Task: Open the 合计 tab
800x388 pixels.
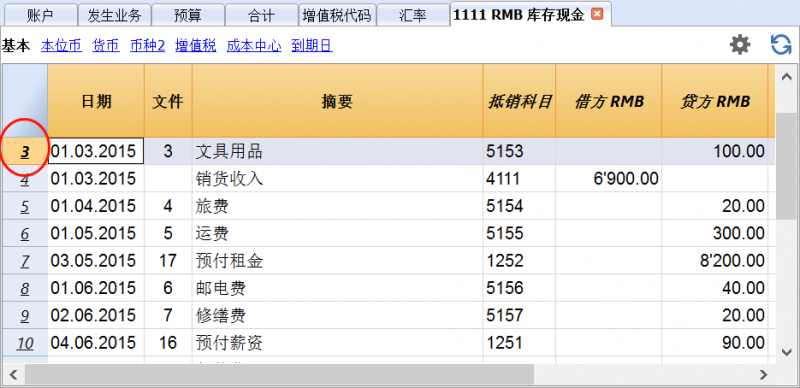Action: (262, 15)
